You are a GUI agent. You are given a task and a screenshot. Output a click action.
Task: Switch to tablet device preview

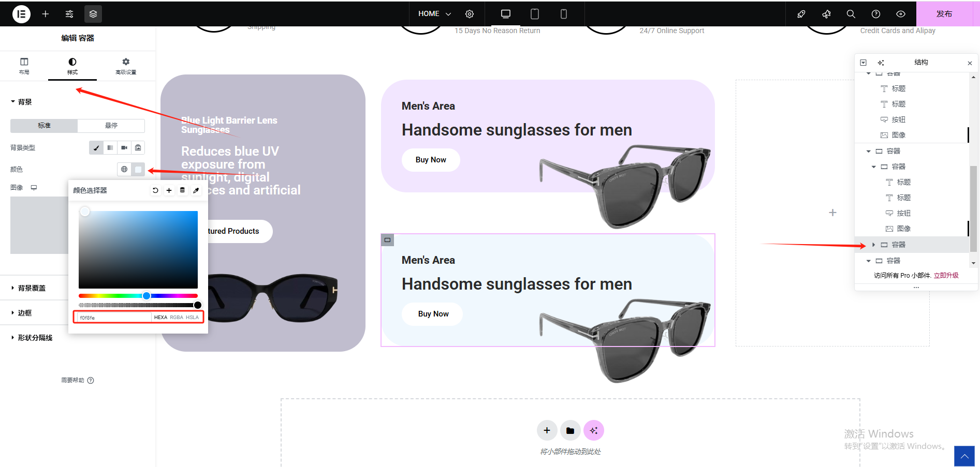pos(535,14)
